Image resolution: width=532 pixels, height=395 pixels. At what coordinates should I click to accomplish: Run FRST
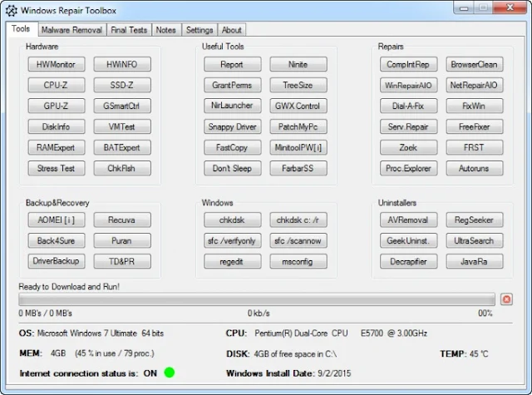click(x=475, y=147)
